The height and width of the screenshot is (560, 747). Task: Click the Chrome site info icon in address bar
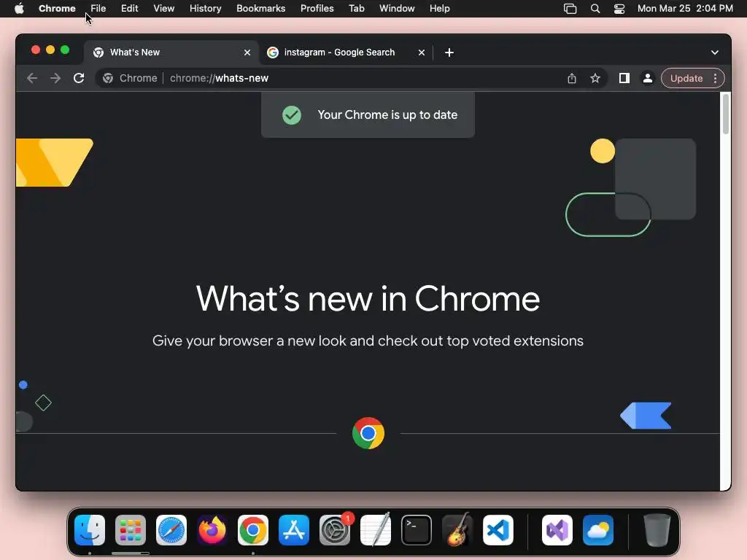coord(108,78)
